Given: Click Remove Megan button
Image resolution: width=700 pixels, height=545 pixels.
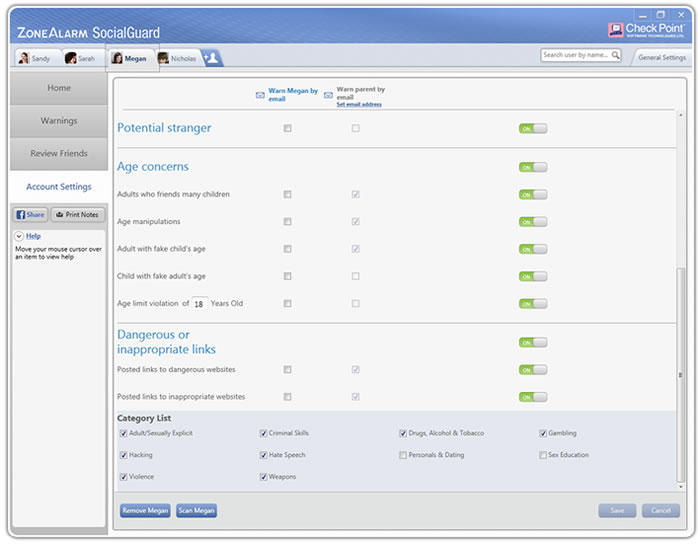Looking at the screenshot, I should click(145, 511).
